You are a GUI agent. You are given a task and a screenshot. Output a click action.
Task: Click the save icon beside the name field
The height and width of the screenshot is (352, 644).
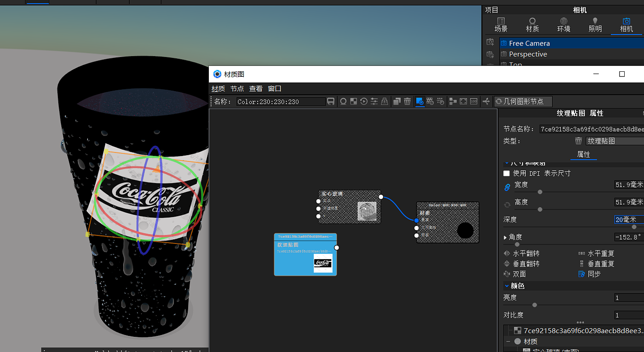(x=330, y=102)
